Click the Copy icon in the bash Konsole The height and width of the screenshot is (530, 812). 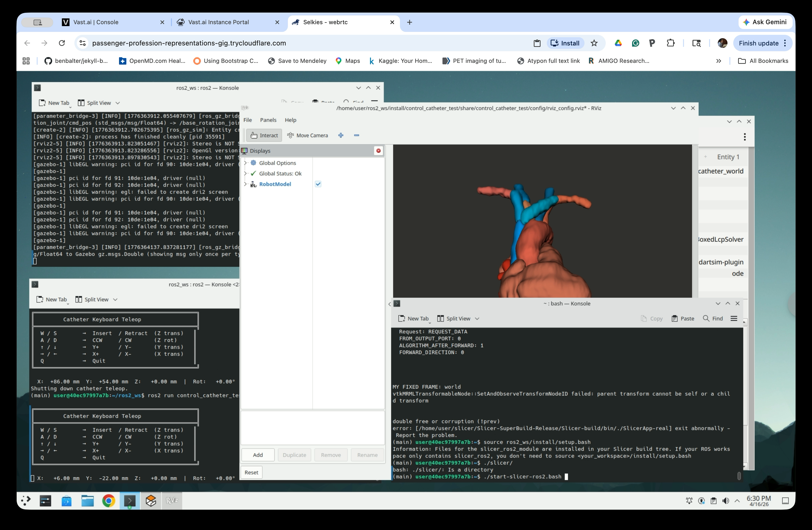click(x=652, y=318)
